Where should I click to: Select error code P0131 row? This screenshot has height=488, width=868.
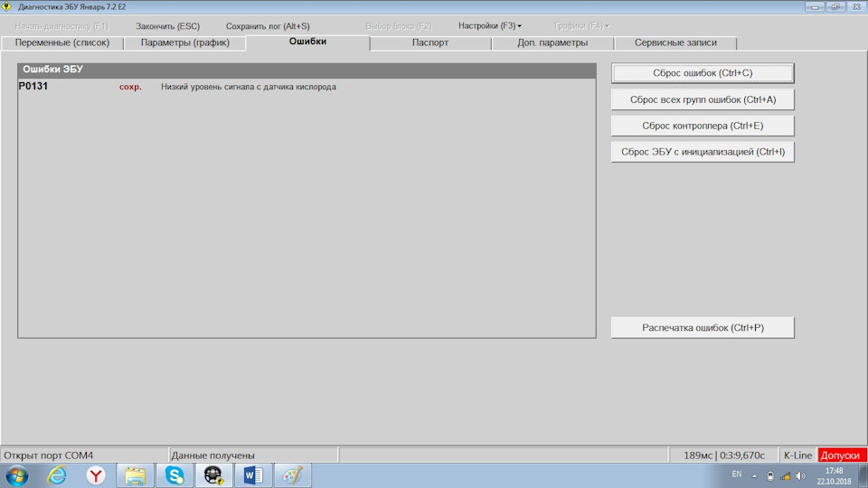tap(307, 87)
